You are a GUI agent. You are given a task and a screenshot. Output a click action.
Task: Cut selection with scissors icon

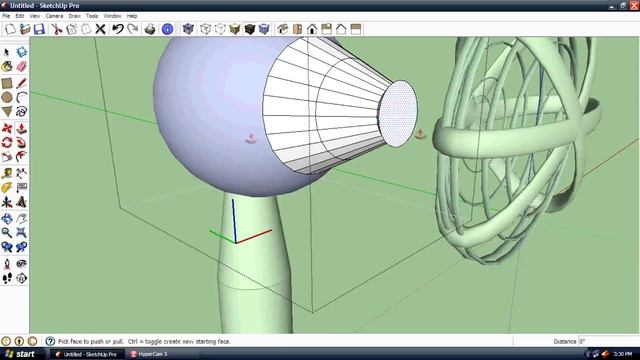click(x=56, y=29)
